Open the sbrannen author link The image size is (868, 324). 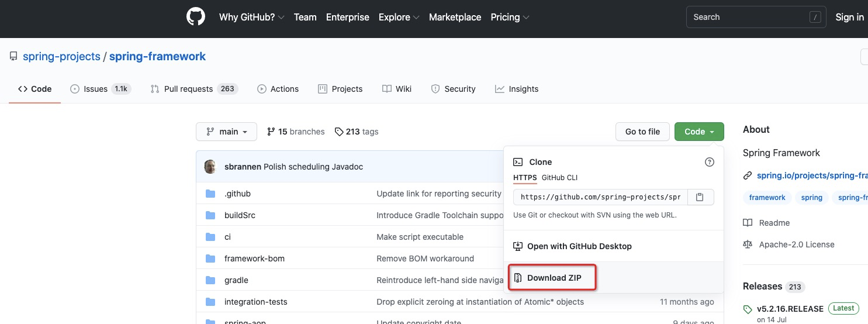click(243, 167)
